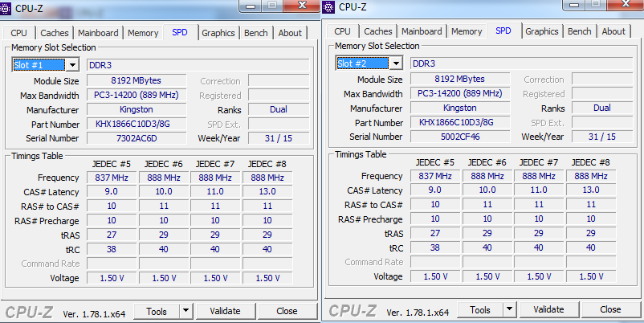Image resolution: width=644 pixels, height=323 pixels.
Task: Open Graphics tab in right window
Action: click(542, 31)
